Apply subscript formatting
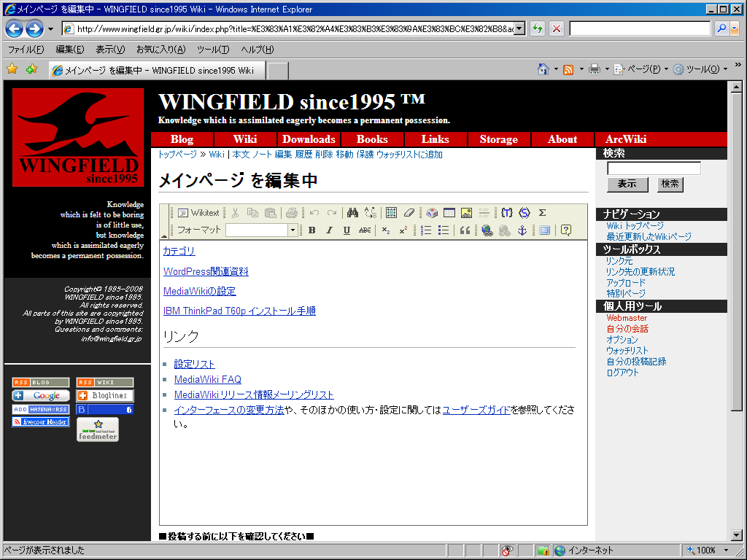Viewport: 747px width, 560px height. [386, 230]
